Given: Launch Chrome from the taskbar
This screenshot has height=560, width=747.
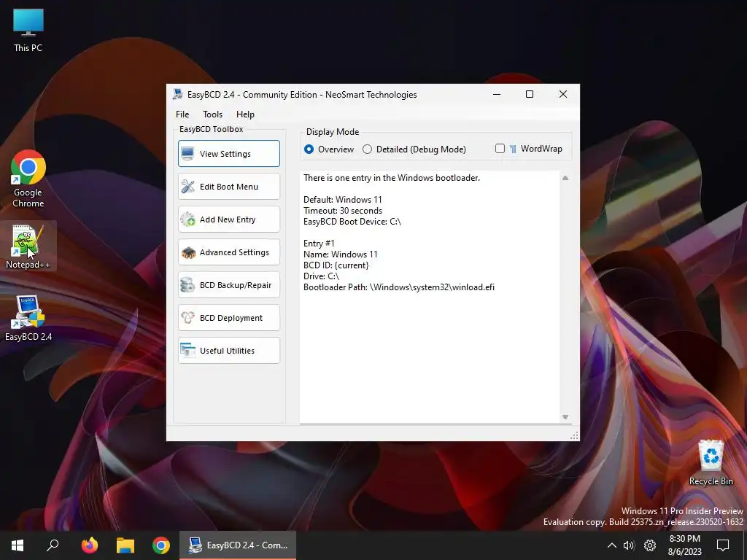Looking at the screenshot, I should (161, 545).
